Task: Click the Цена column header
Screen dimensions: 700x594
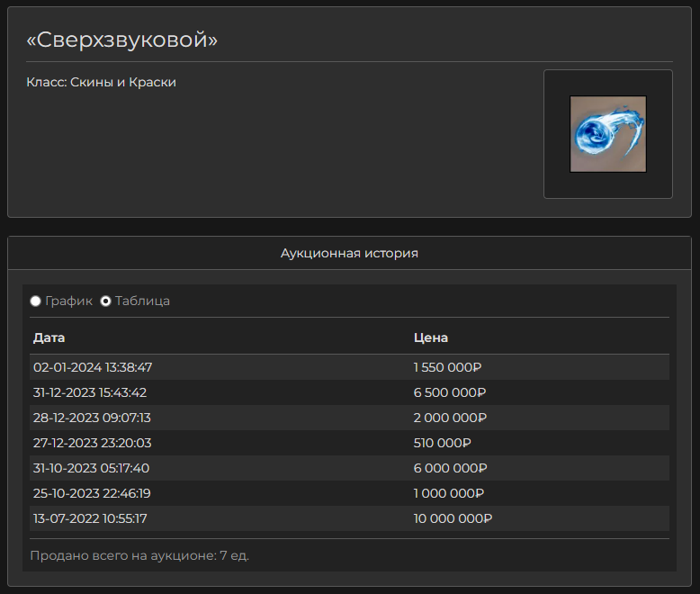Action: point(431,337)
